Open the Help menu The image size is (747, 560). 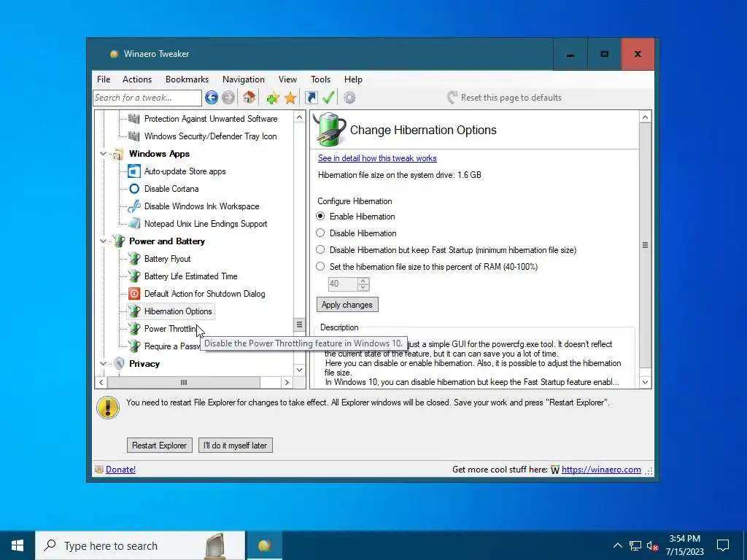click(x=354, y=79)
